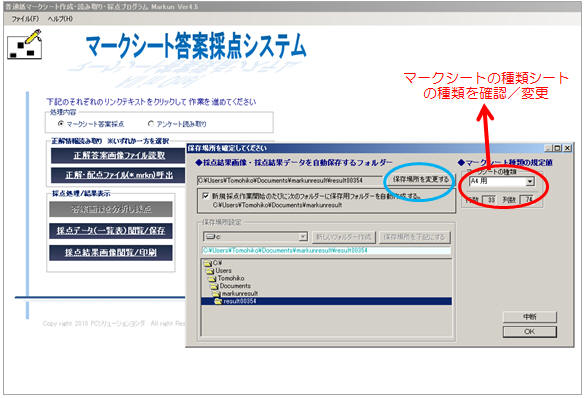Click the drive icon in drive dropdown
Screen dimensions: 585x398
click(x=210, y=236)
